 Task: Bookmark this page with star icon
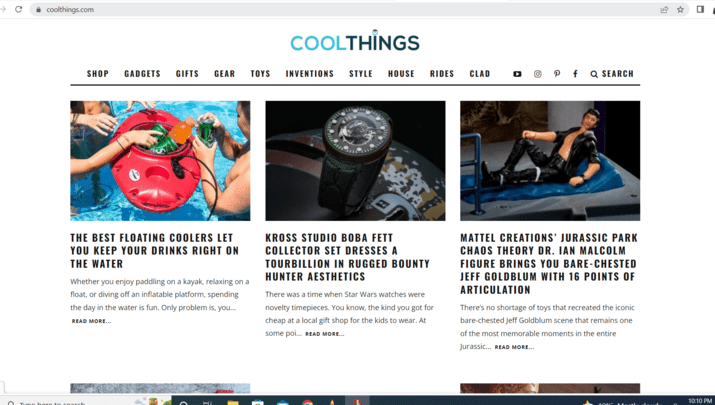[x=680, y=9]
